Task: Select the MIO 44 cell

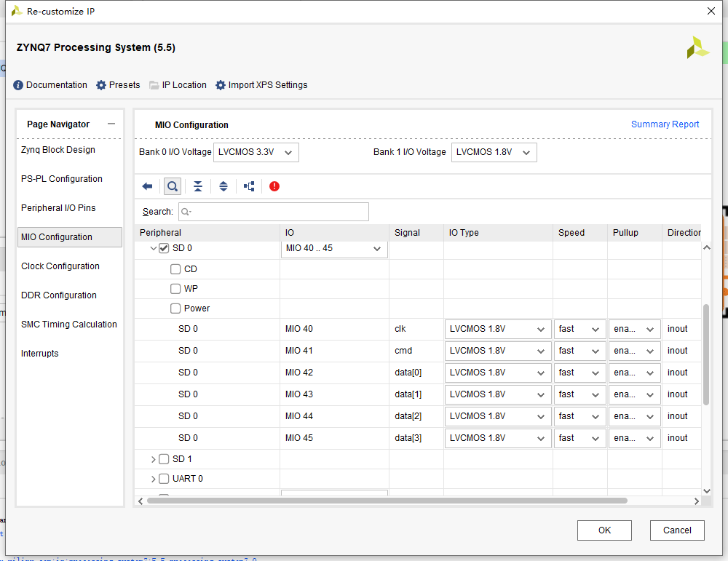Action: pyautogui.click(x=334, y=416)
